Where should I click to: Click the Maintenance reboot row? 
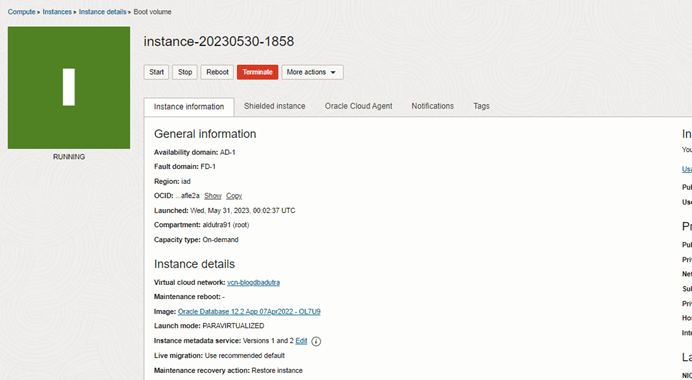189,297
